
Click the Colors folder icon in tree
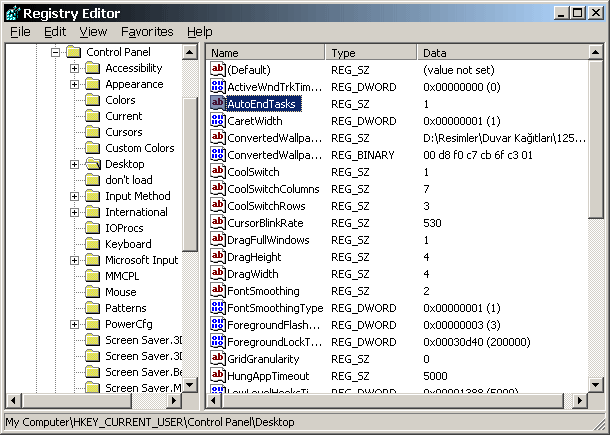[92, 100]
